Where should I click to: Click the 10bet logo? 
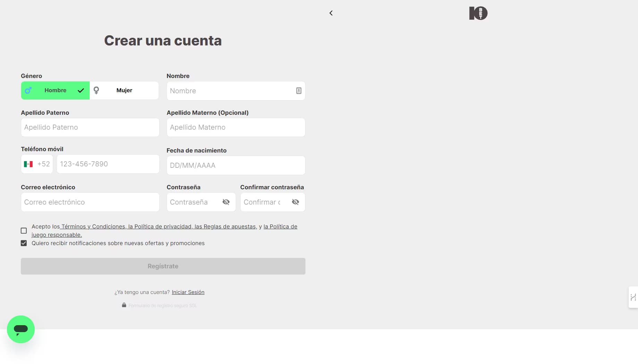click(478, 13)
